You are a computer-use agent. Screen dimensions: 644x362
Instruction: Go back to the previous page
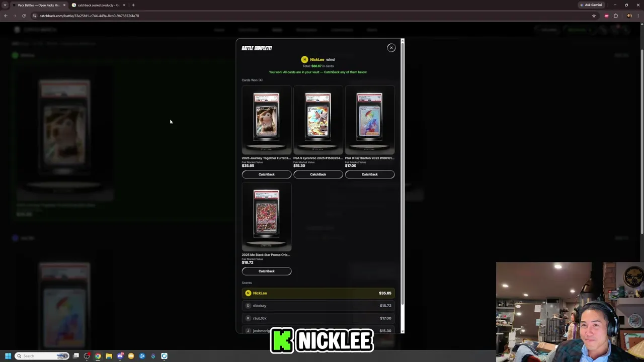[x=6, y=16]
